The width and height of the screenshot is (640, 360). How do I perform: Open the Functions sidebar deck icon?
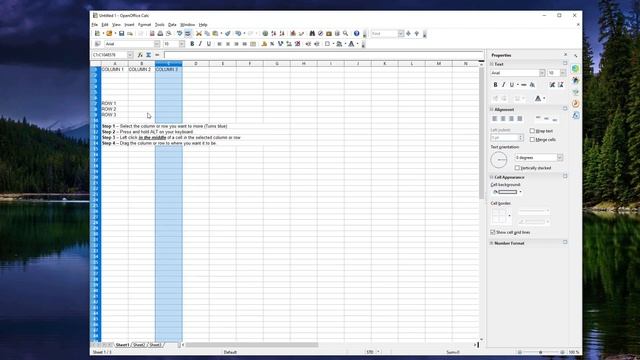[x=576, y=116]
